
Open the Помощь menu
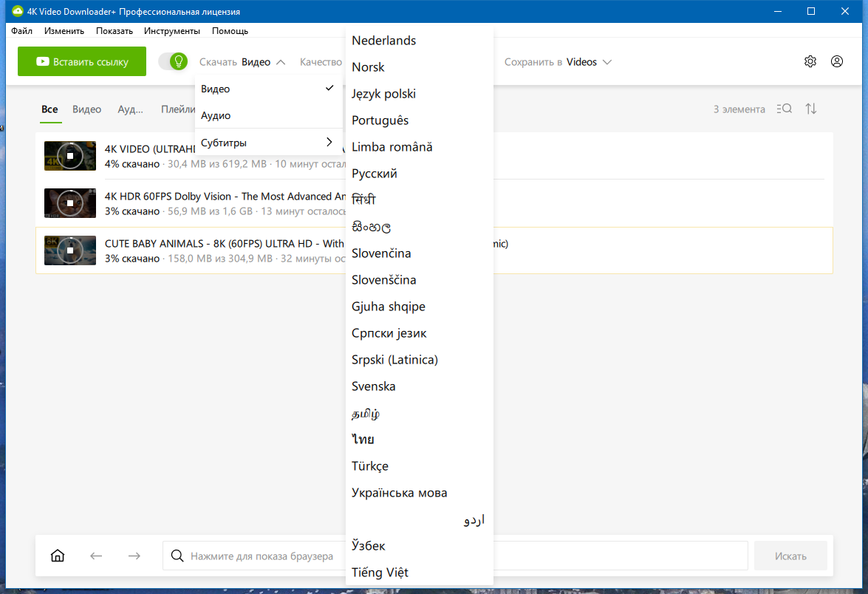coord(230,31)
